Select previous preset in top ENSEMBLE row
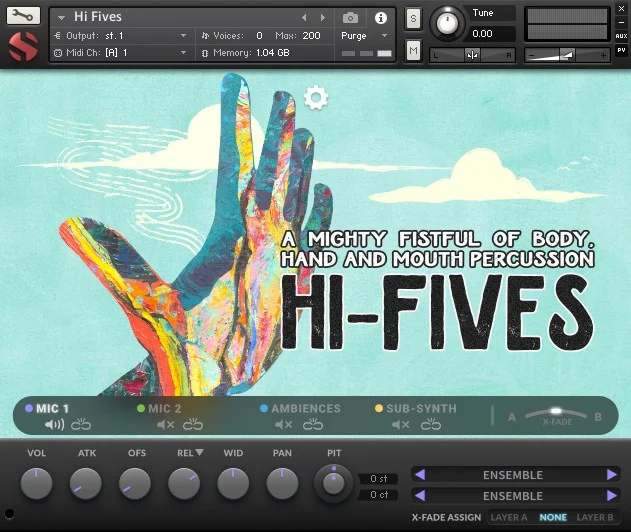Screen dimensions: 631x532 [420, 475]
